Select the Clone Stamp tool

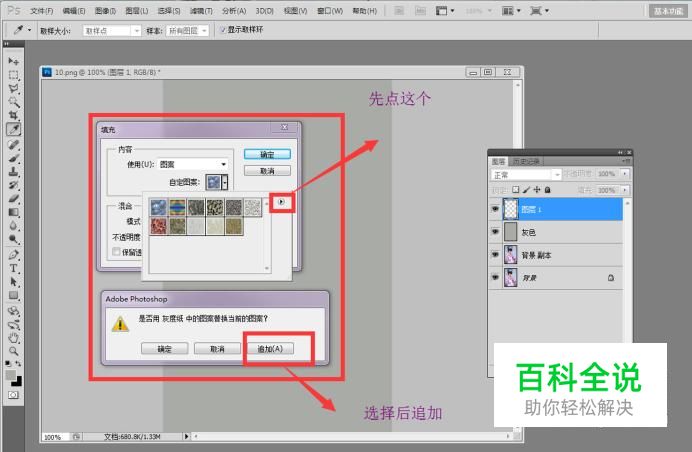[x=14, y=171]
